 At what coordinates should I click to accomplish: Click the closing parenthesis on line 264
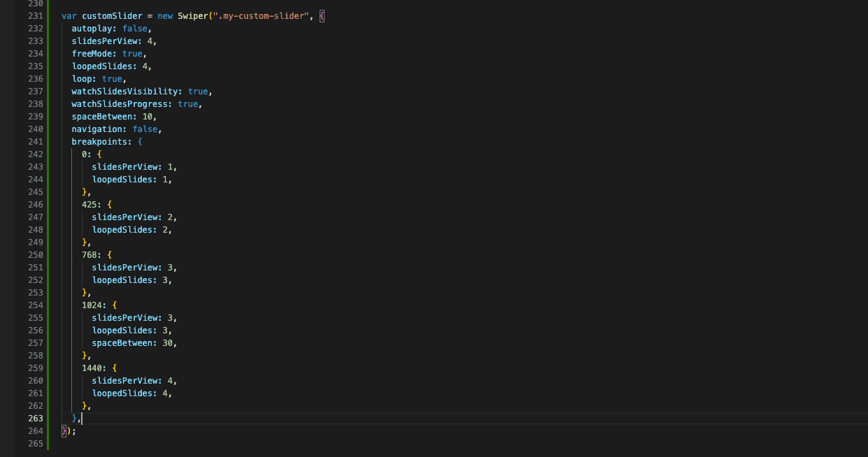68,431
